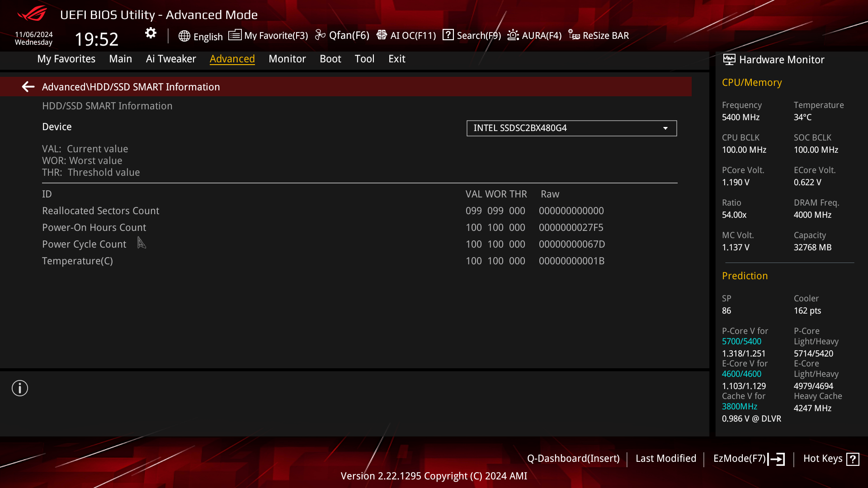Viewport: 868px width, 488px height.
Task: Switch to EzMode(F7)
Action: click(x=748, y=459)
